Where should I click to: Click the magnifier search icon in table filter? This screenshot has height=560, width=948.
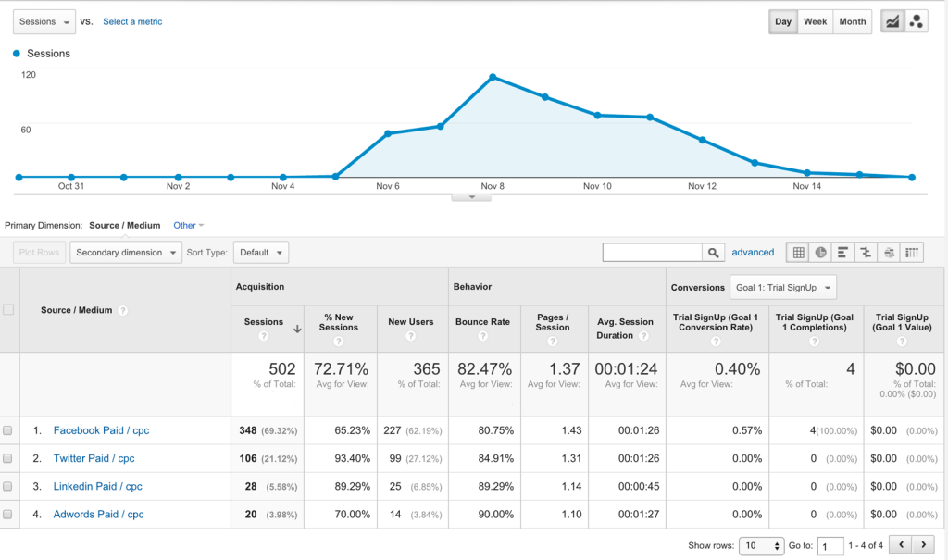pyautogui.click(x=714, y=253)
